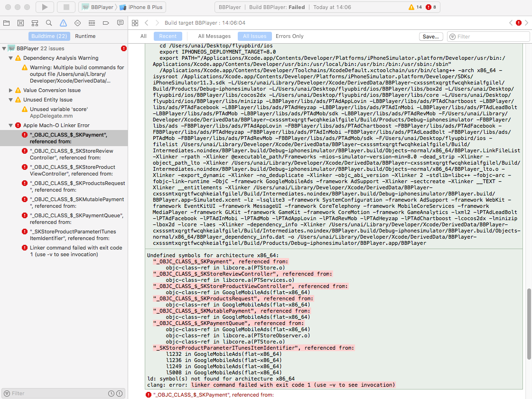Expand the Value Conversion Issue group
Screen dimensions: 532x399
pos(11,90)
